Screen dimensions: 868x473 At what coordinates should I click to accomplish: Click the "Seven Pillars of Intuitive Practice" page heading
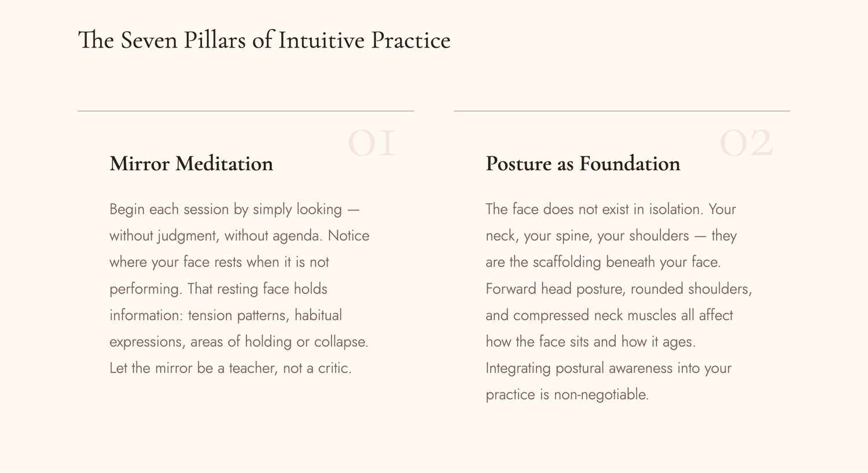(264, 41)
